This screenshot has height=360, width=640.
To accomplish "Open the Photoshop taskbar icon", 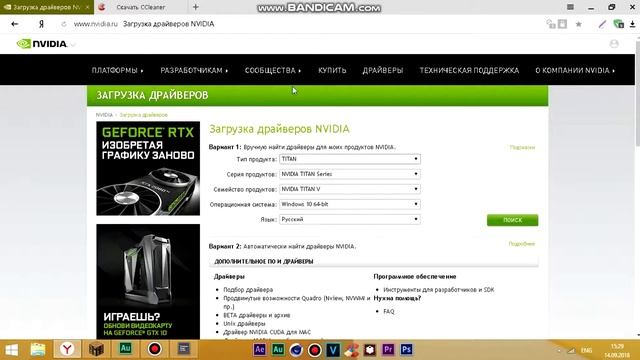I will pos(407,350).
